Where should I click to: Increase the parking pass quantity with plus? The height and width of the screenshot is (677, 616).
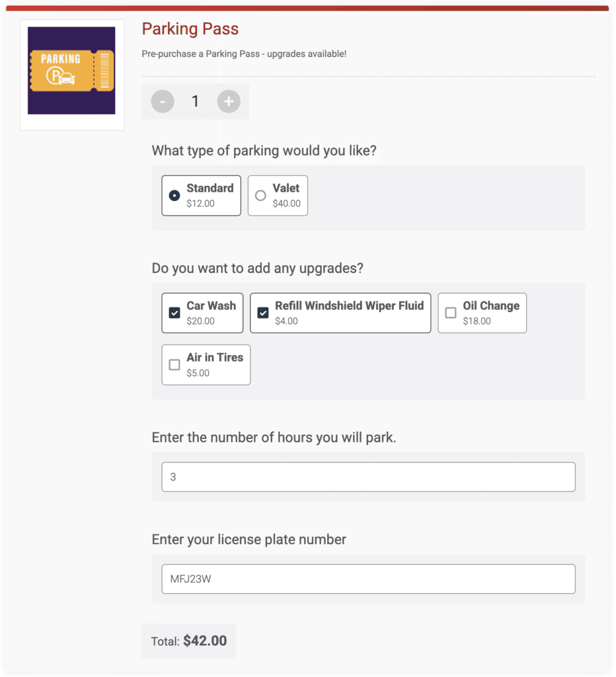coord(229,101)
